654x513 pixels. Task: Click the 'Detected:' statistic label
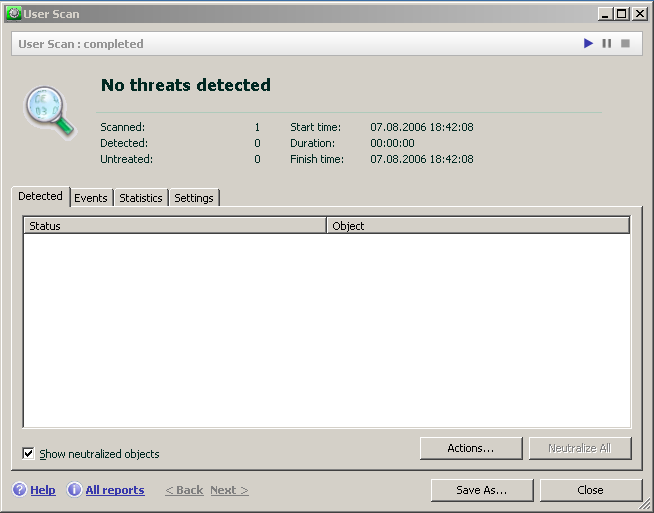pos(124,143)
